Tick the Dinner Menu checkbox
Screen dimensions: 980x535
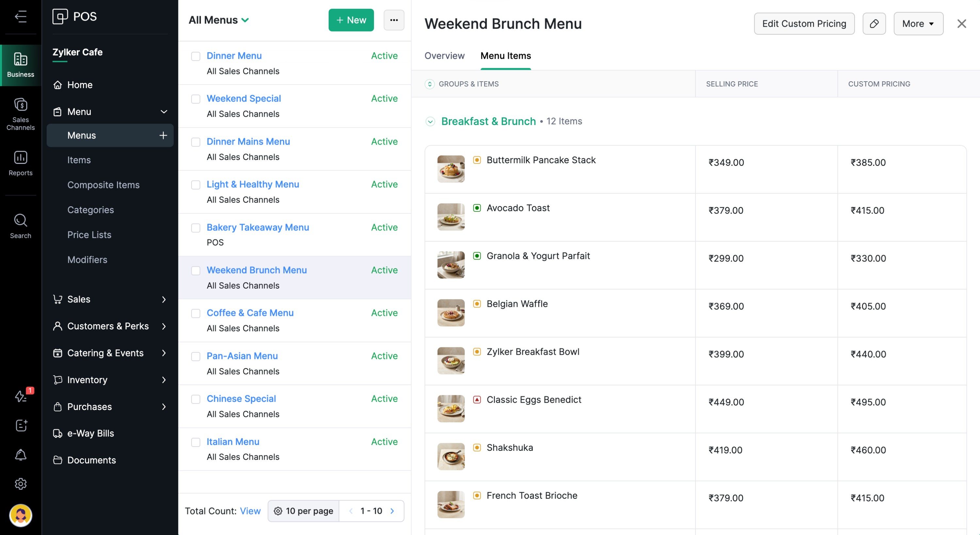(x=196, y=56)
